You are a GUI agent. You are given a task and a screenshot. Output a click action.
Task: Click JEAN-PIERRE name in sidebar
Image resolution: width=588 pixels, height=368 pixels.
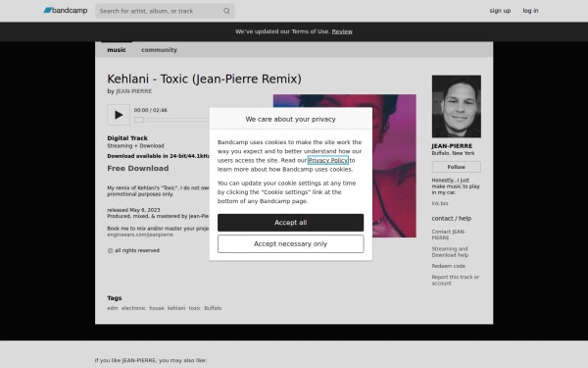tap(452, 146)
